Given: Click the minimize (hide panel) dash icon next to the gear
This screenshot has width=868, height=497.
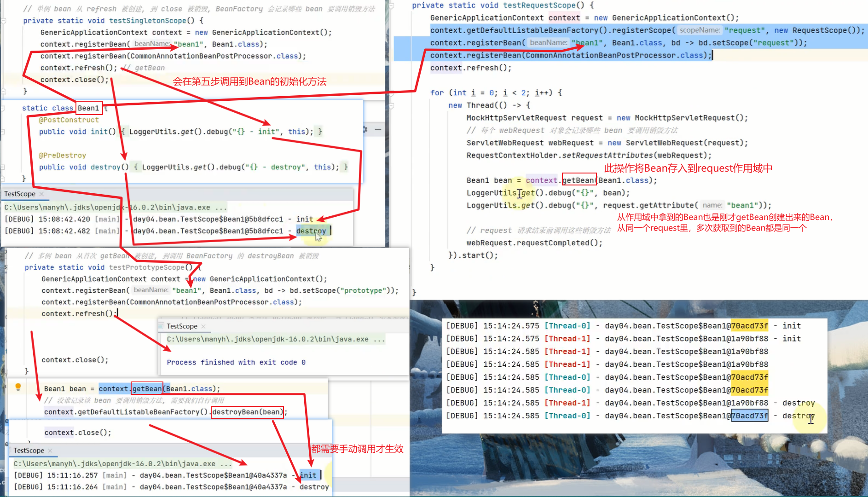Looking at the screenshot, I should tap(378, 130).
